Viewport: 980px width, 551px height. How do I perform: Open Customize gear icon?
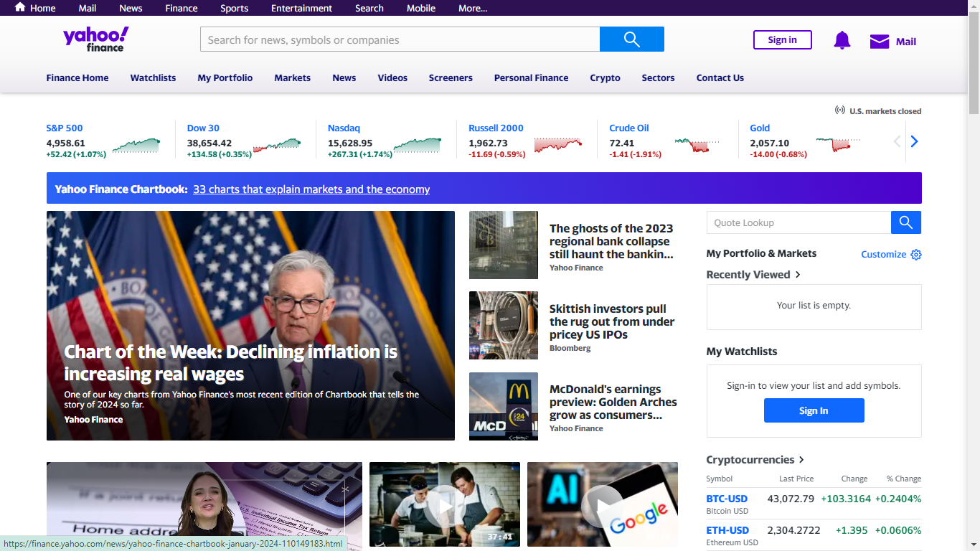[x=916, y=255]
